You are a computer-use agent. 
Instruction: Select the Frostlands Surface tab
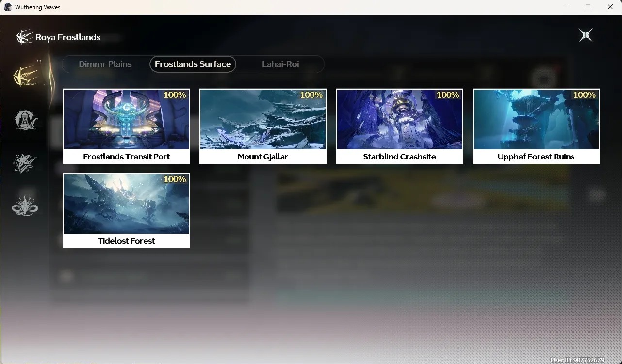pyautogui.click(x=193, y=64)
